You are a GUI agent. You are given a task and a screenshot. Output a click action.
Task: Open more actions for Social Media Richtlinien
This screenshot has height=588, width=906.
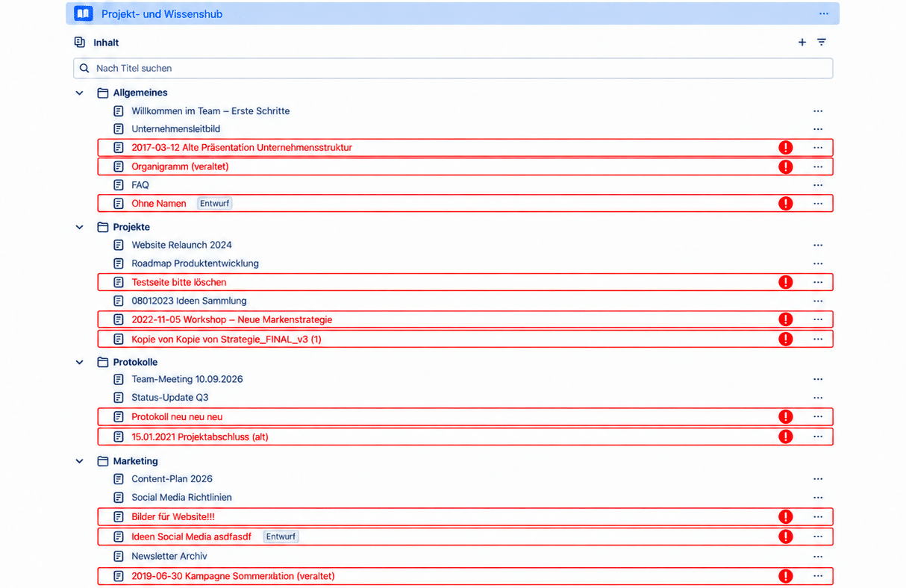click(x=818, y=498)
